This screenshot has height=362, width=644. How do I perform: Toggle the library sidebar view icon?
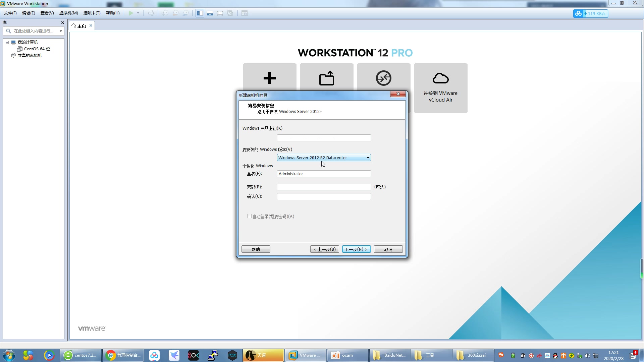pyautogui.click(x=200, y=13)
